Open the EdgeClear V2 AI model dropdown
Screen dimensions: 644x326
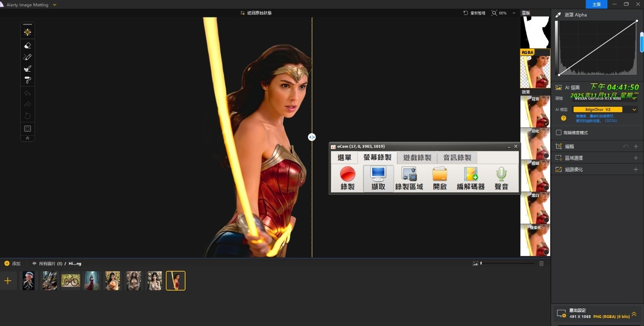(634, 109)
